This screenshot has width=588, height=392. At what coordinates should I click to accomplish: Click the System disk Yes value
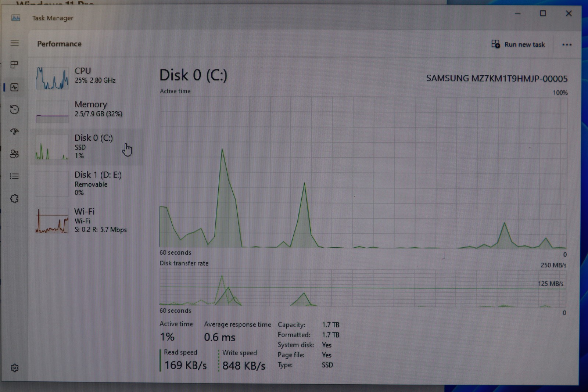point(327,345)
